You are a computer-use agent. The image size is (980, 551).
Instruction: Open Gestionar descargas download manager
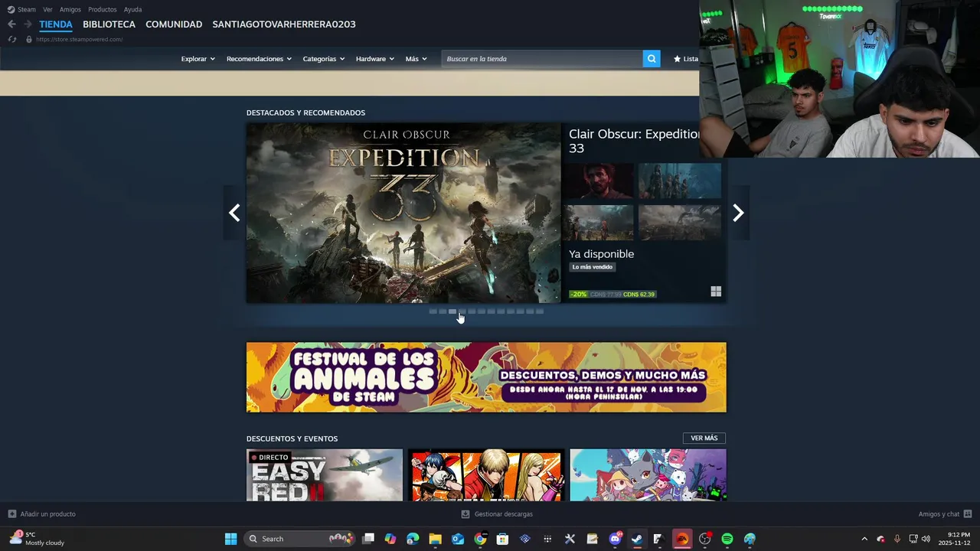tap(497, 514)
